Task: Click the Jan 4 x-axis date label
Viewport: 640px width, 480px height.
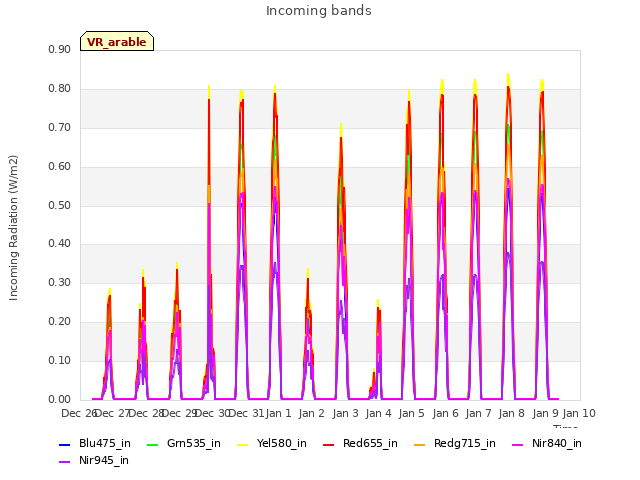Action: (378, 413)
